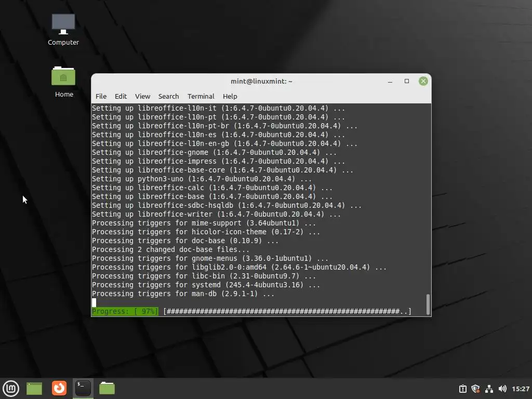The width and height of the screenshot is (532, 399).
Task: Click the libreoffice-l10n-en-gb setup line
Action: pyautogui.click(x=224, y=143)
